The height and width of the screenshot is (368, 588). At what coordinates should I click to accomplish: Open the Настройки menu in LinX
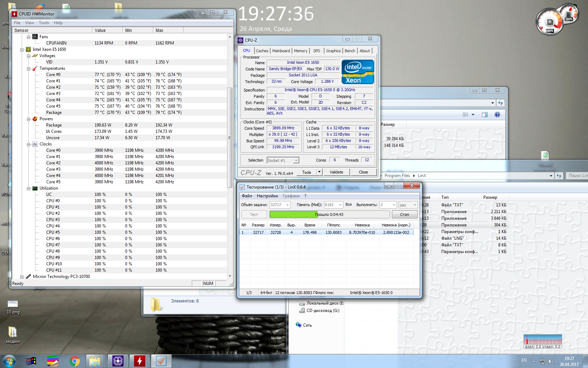(x=267, y=196)
